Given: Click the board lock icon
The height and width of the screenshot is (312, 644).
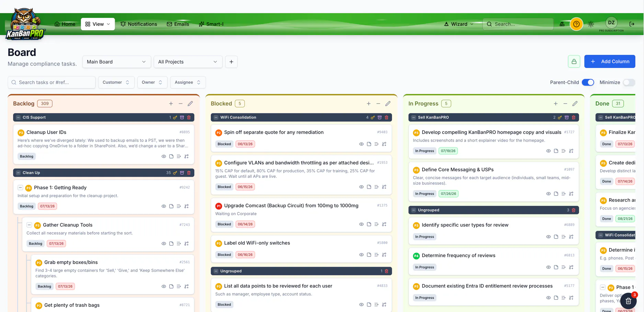Looking at the screenshot, I should click(x=574, y=61).
